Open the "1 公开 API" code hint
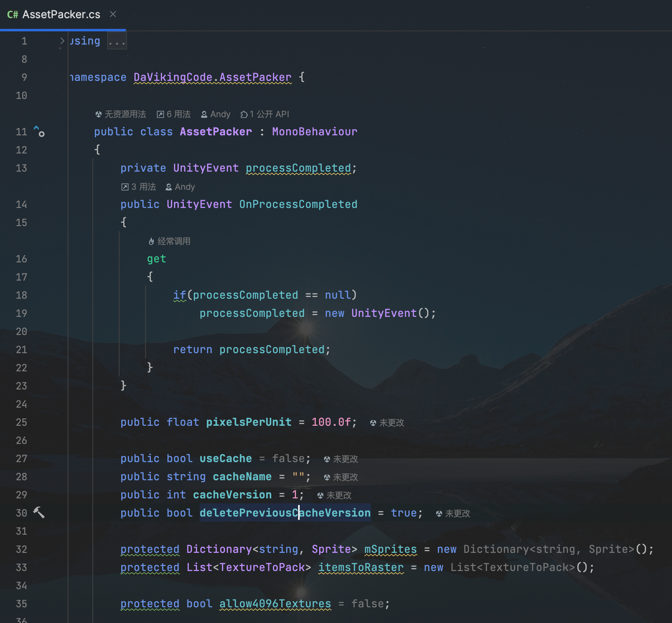Viewport: 672px width, 623px height. 265,114
